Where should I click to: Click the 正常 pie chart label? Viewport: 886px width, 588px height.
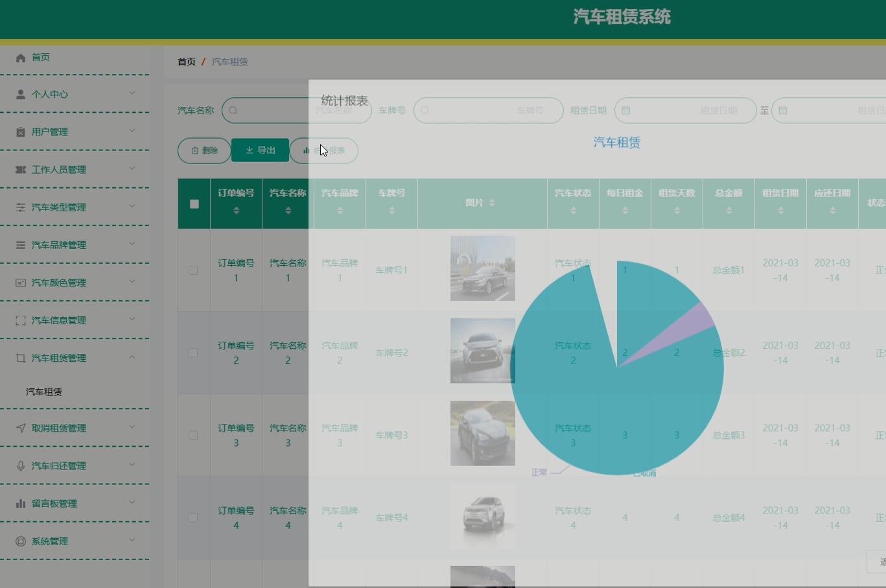tap(539, 473)
